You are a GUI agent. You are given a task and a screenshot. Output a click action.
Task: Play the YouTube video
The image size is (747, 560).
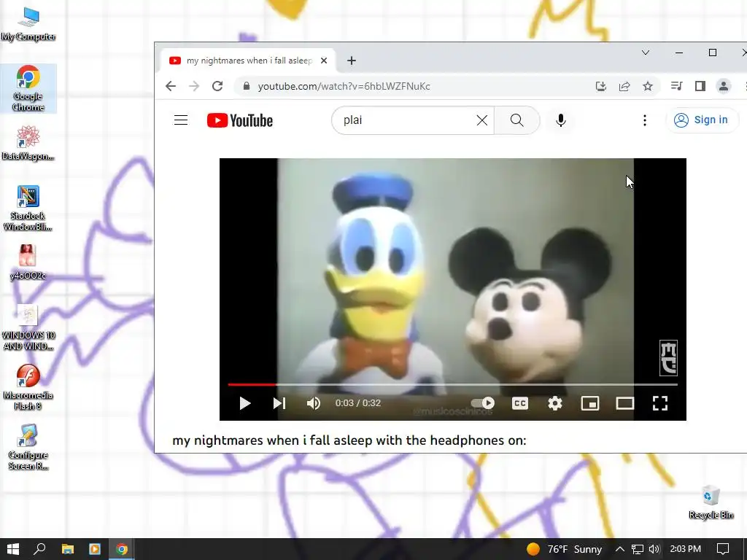coord(245,403)
